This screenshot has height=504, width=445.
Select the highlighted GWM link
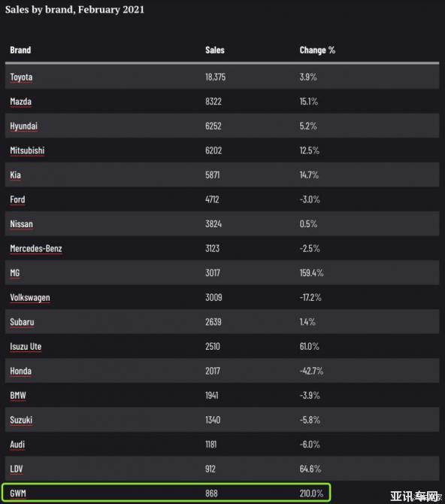[18, 493]
